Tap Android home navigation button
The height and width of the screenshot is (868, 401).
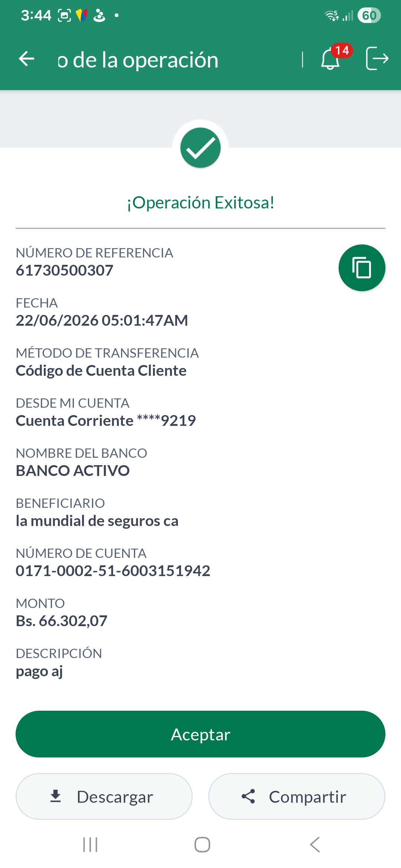(202, 845)
